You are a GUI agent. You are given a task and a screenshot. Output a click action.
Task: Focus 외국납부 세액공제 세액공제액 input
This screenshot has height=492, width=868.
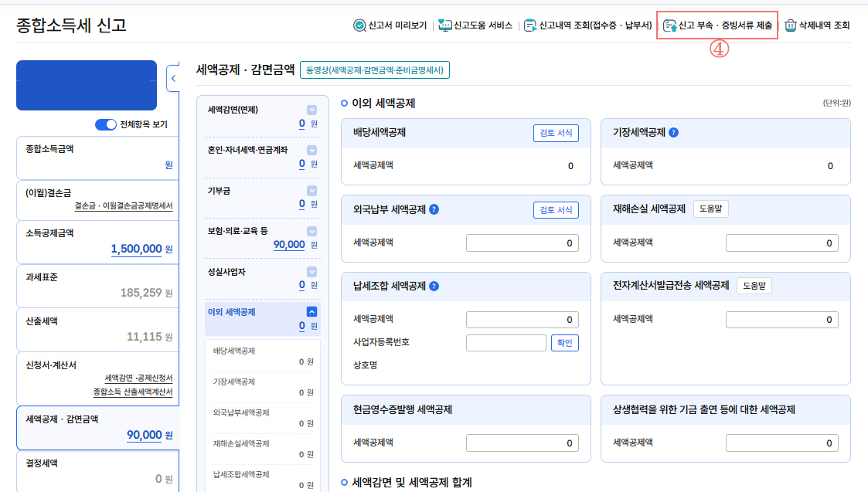522,243
